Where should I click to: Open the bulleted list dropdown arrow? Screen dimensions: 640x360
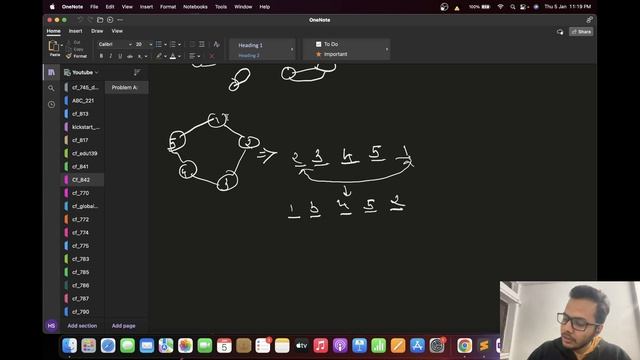click(165, 44)
